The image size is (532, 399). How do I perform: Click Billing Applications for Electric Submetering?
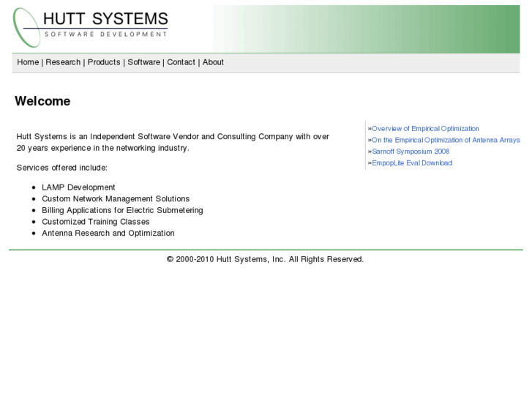122,210
